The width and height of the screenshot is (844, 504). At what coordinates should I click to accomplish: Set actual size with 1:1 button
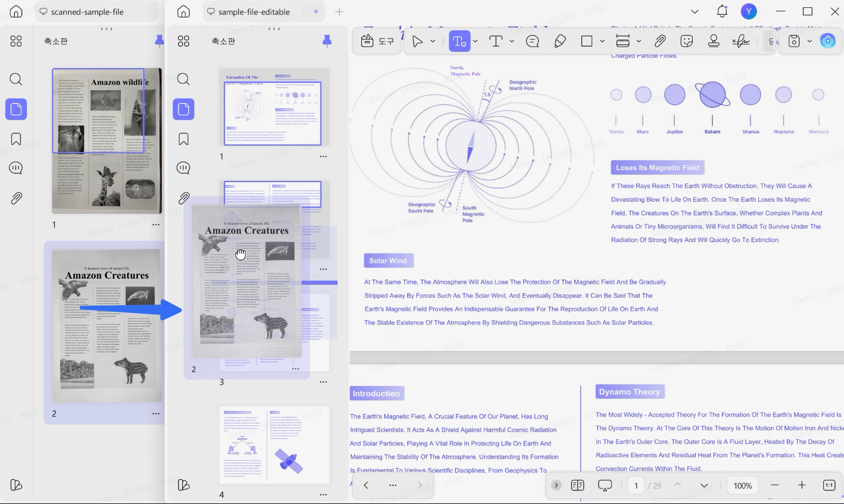(829, 485)
